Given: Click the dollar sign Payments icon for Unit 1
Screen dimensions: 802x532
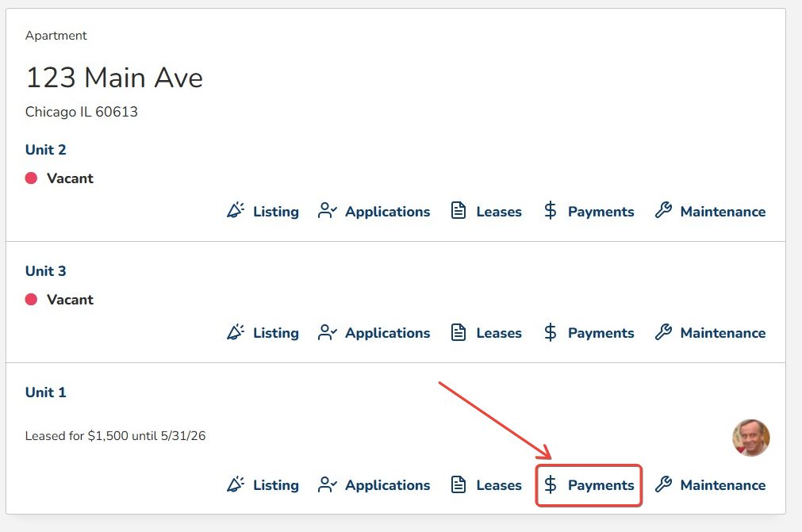Looking at the screenshot, I should tap(551, 484).
